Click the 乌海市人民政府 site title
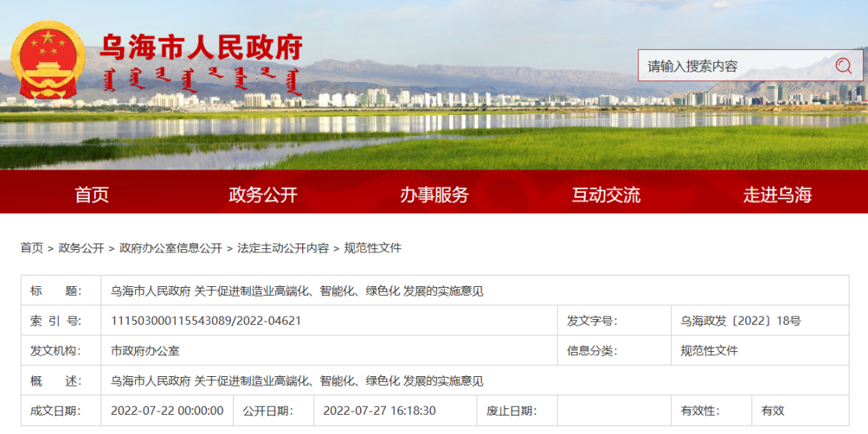Image resolution: width=868 pixels, height=434 pixels. tap(201, 47)
